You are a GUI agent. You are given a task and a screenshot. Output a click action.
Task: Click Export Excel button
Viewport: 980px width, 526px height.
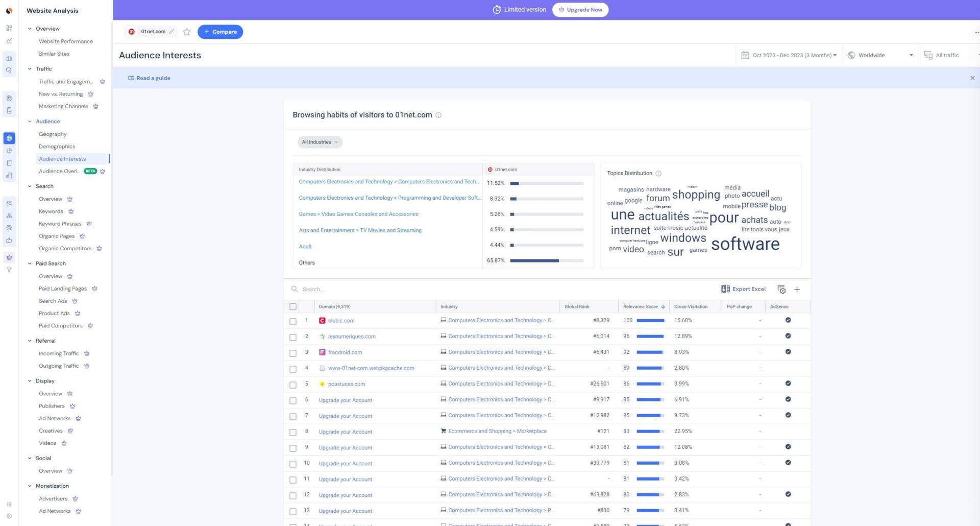click(743, 289)
